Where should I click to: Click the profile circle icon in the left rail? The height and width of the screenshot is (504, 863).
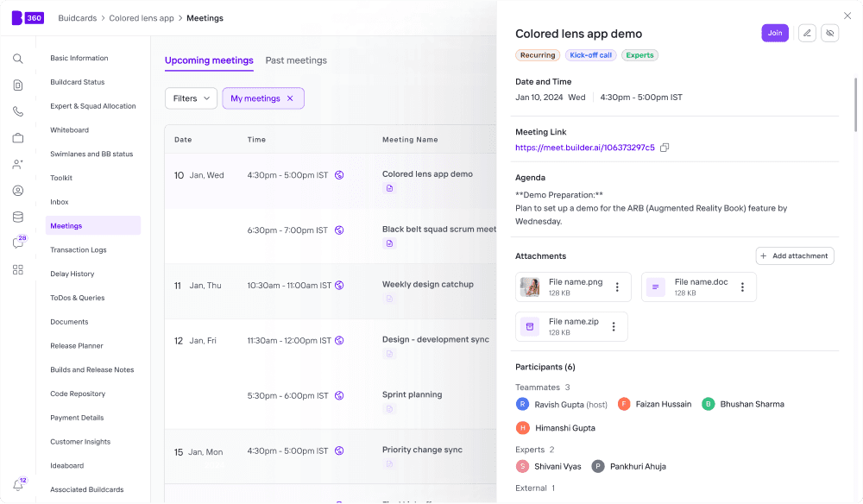click(17, 191)
